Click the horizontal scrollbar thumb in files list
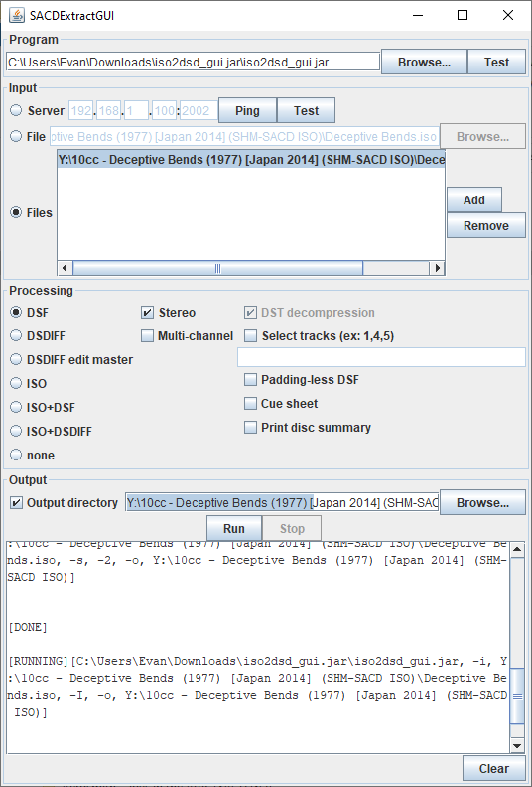The width and height of the screenshot is (532, 787). click(217, 268)
